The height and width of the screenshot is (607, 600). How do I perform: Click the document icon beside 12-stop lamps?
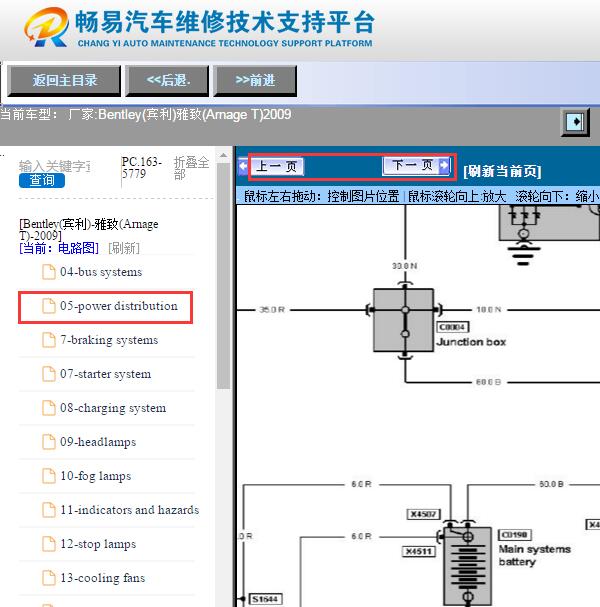pos(49,544)
